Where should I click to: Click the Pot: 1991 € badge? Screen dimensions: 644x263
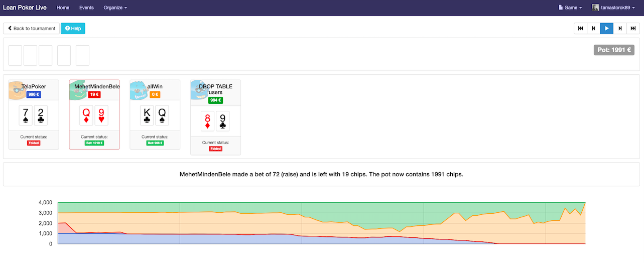click(x=613, y=50)
